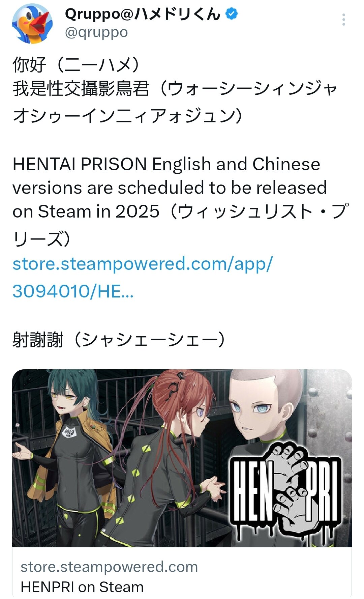The width and height of the screenshot is (364, 599).
Task: Open the three-dot more options menu
Action: [343, 20]
